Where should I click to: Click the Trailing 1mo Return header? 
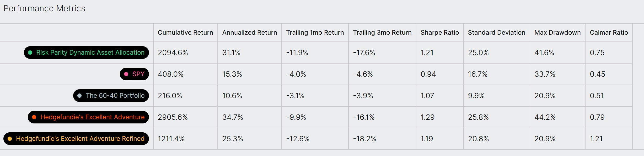315,33
